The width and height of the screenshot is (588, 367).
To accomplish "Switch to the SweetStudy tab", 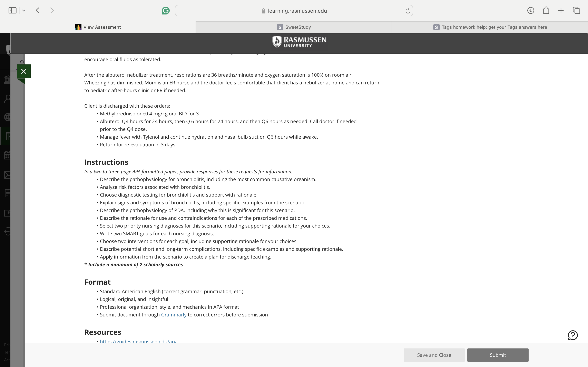I will (294, 27).
